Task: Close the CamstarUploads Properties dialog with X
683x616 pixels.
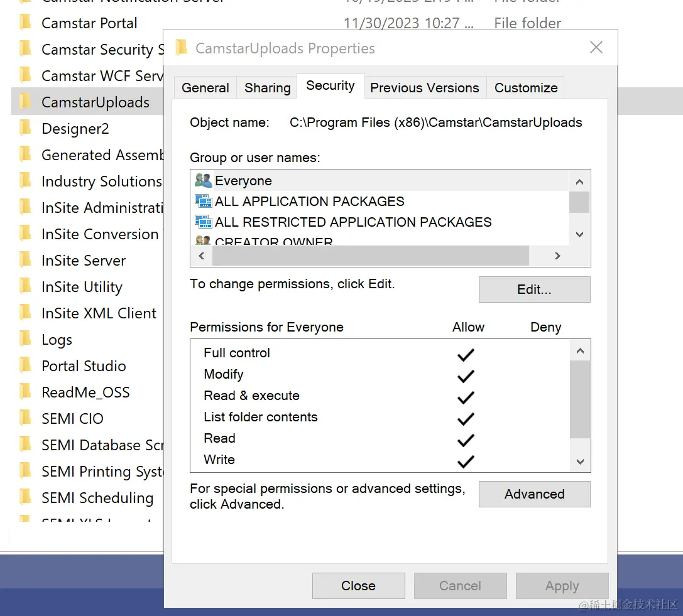Action: point(596,48)
